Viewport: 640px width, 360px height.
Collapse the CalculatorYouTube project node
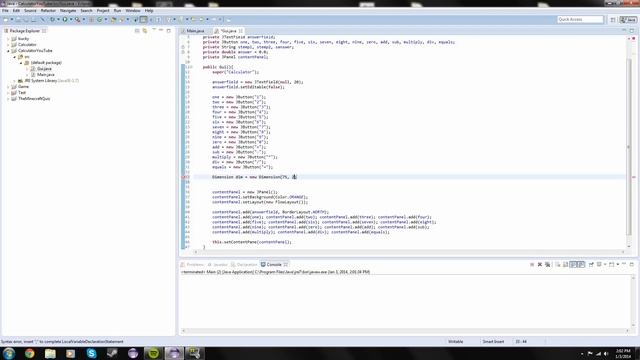pyautogui.click(x=8, y=51)
